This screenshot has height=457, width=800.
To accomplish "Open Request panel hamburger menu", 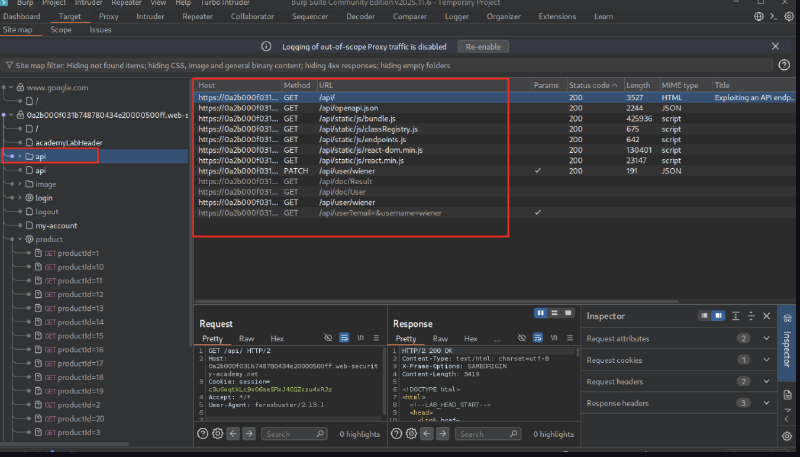I will pyautogui.click(x=377, y=338).
